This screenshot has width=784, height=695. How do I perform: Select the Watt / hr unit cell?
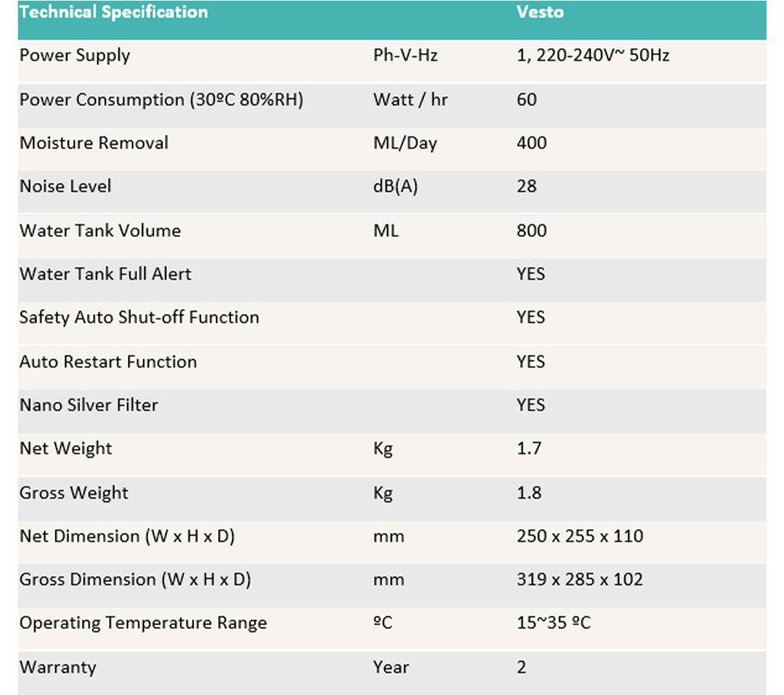(x=411, y=100)
